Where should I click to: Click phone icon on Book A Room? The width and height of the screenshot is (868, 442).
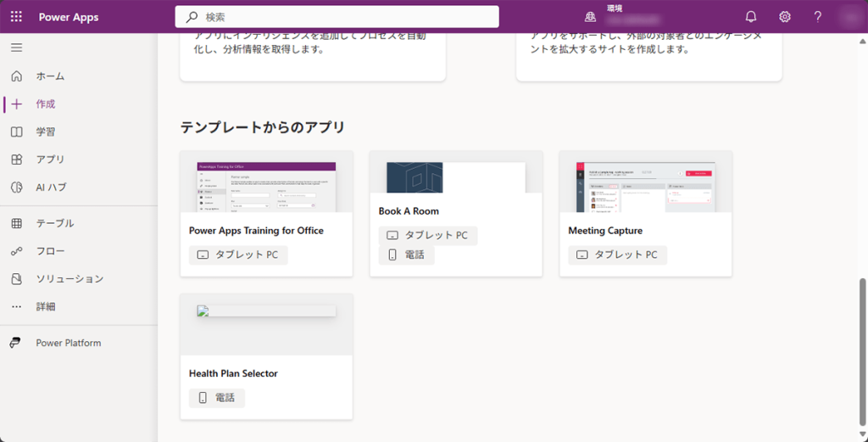(392, 255)
